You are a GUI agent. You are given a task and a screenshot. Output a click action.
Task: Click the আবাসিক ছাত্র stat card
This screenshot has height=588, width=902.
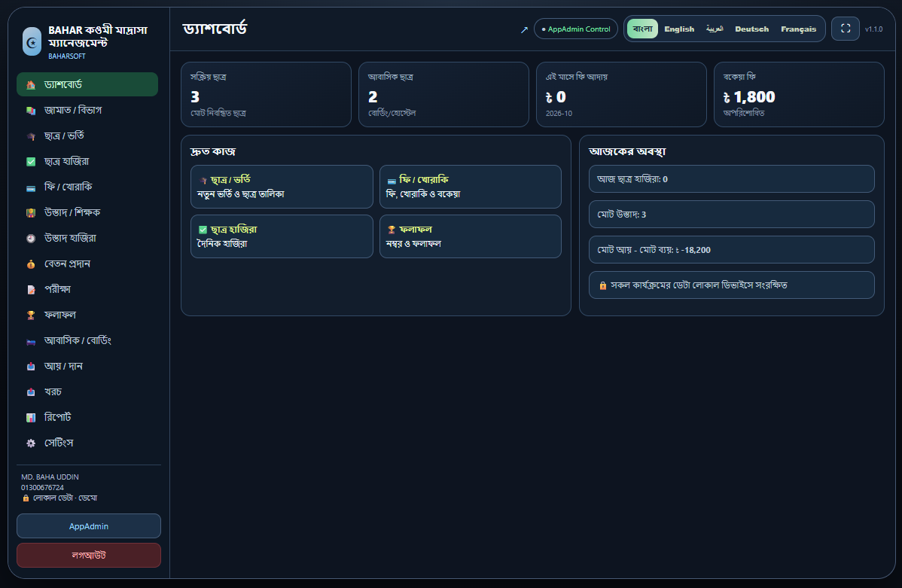click(x=443, y=94)
